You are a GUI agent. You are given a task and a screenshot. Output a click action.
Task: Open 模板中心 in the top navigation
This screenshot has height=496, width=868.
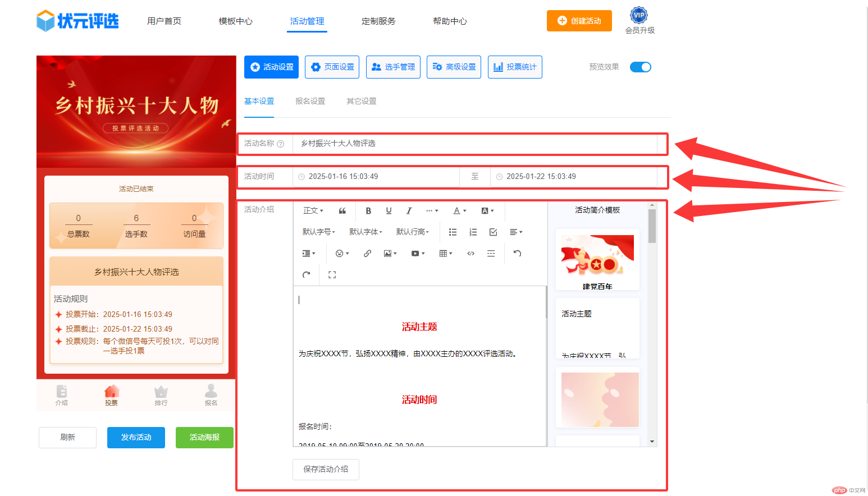click(x=235, y=21)
